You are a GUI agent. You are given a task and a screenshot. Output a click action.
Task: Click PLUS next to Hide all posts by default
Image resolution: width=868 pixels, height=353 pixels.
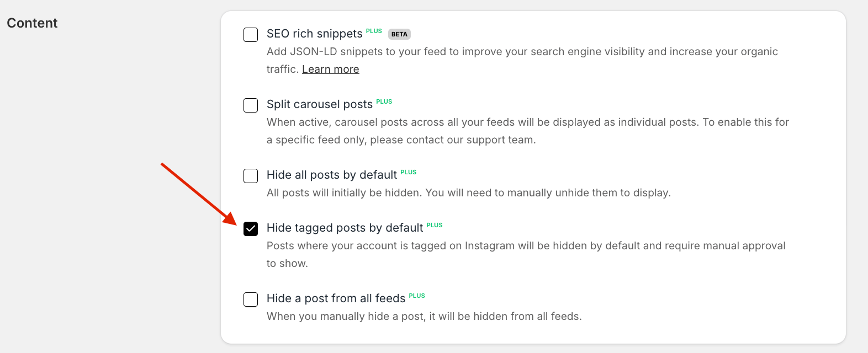coord(409,172)
